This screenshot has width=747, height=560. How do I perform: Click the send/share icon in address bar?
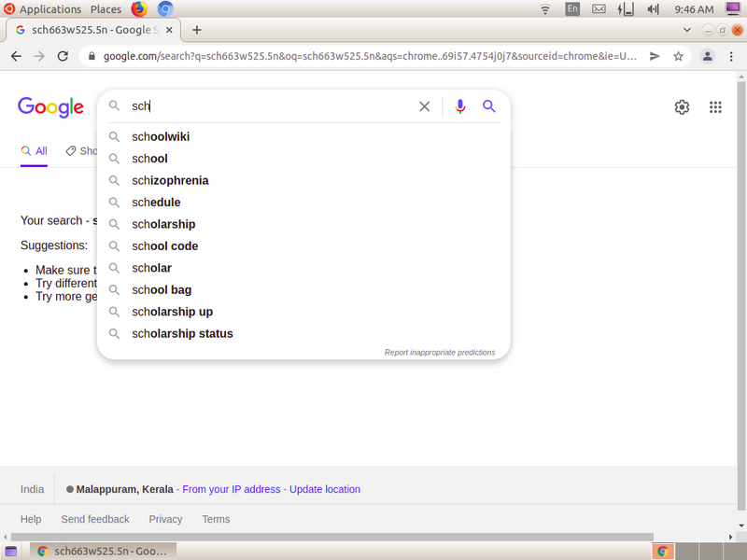(x=654, y=56)
